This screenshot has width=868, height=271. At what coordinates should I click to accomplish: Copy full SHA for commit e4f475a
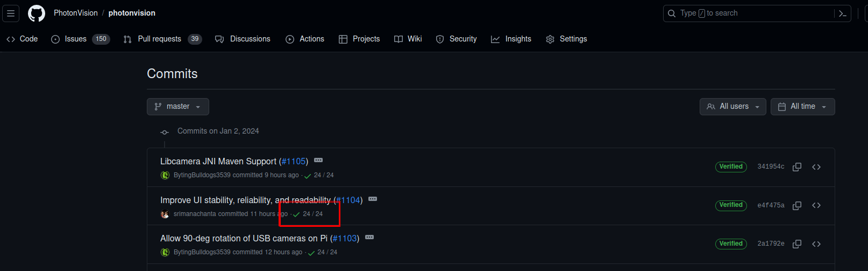tap(797, 205)
